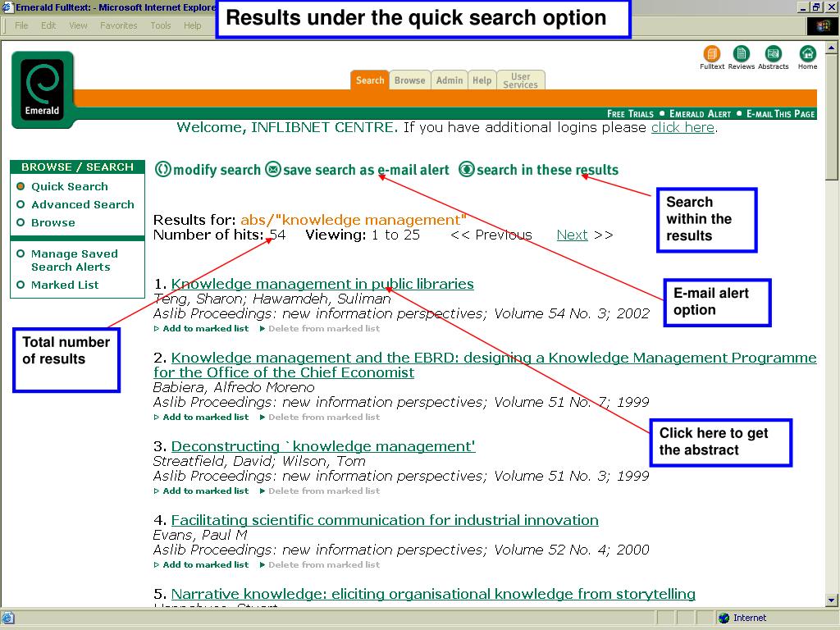
Task: Click the 'Babiera, Alfredo Moreno' author line
Action: point(234,387)
